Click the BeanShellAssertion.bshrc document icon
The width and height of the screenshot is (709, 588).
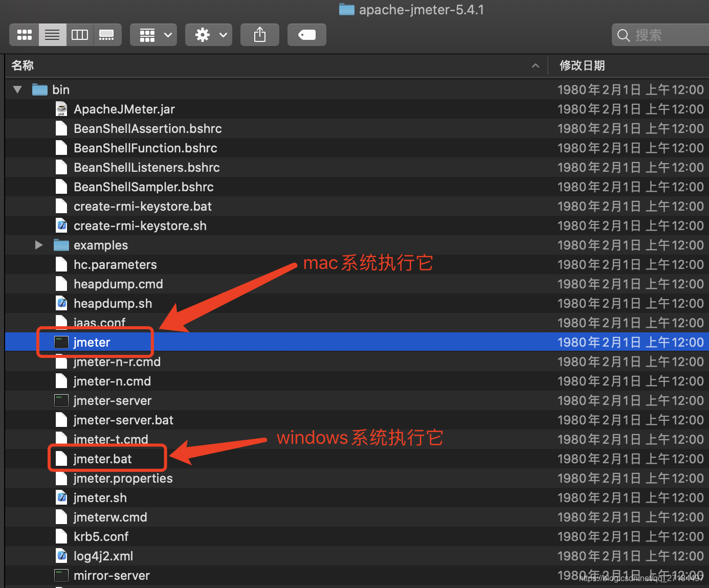point(61,128)
